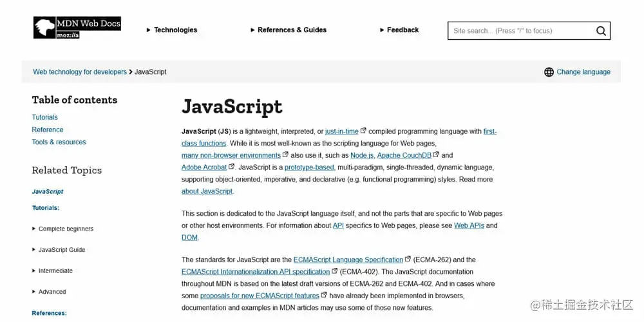Open the API link in second paragraph

338,225
